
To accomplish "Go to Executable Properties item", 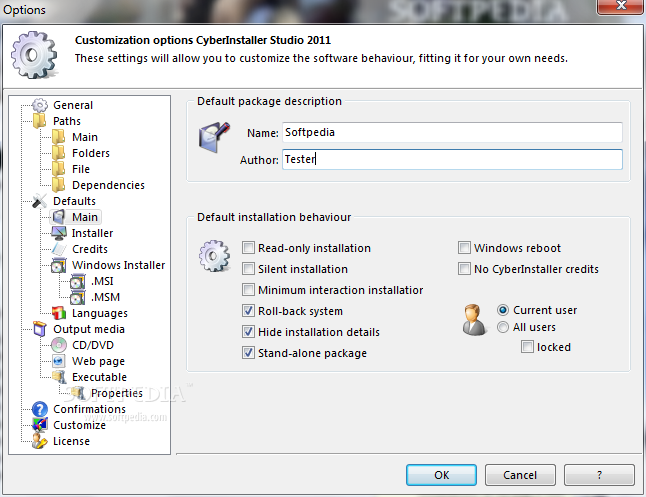I will pos(117,393).
